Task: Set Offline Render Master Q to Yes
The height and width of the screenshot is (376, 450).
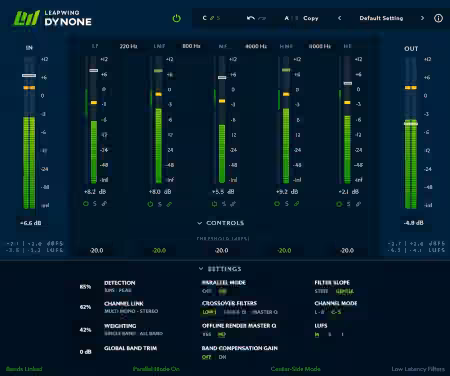Action: pos(207,334)
